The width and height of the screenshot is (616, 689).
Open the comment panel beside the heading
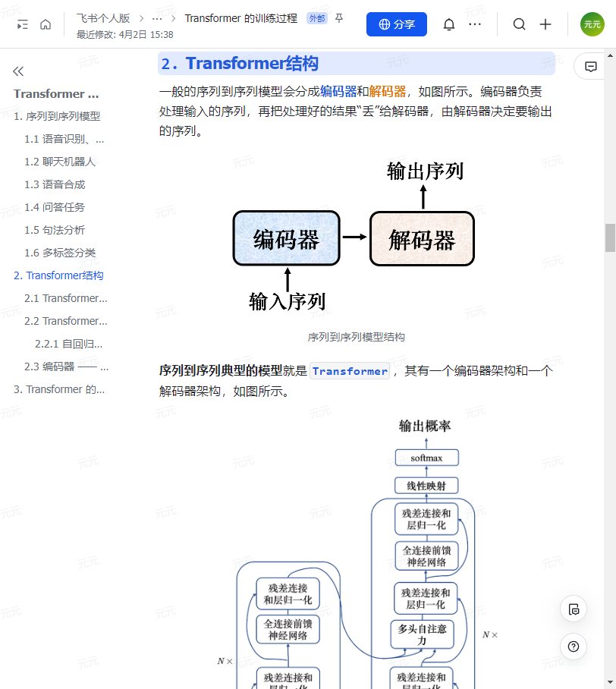pos(589,66)
